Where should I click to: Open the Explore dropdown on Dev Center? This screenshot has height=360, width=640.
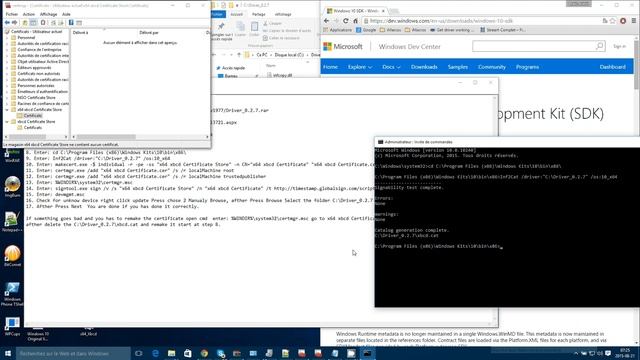coord(360,67)
